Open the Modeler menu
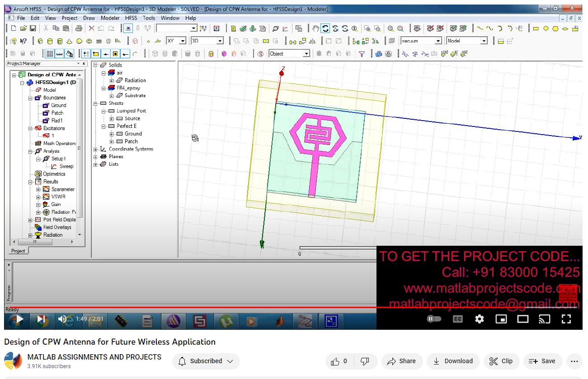This screenshot has height=379, width=588. pos(110,18)
